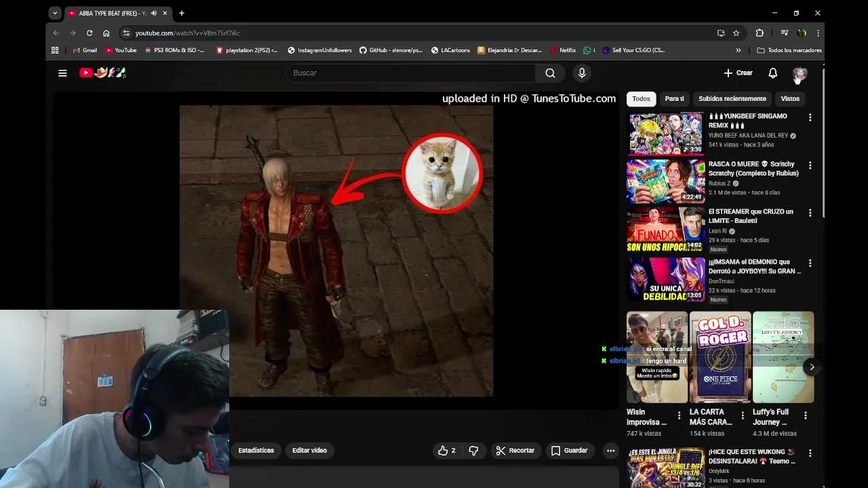Image resolution: width=868 pixels, height=488 pixels.
Task: Show next shorts with the right arrow
Action: (x=812, y=367)
